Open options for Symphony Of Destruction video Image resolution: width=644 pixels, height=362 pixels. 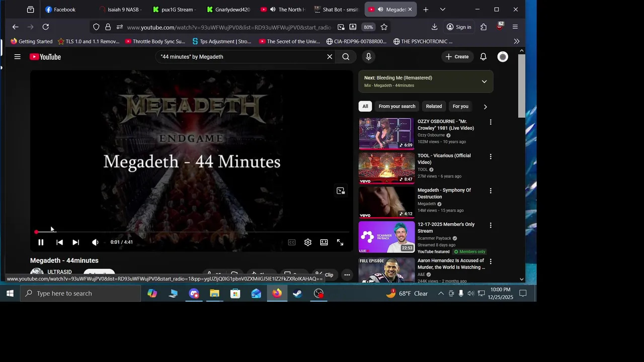(491, 191)
